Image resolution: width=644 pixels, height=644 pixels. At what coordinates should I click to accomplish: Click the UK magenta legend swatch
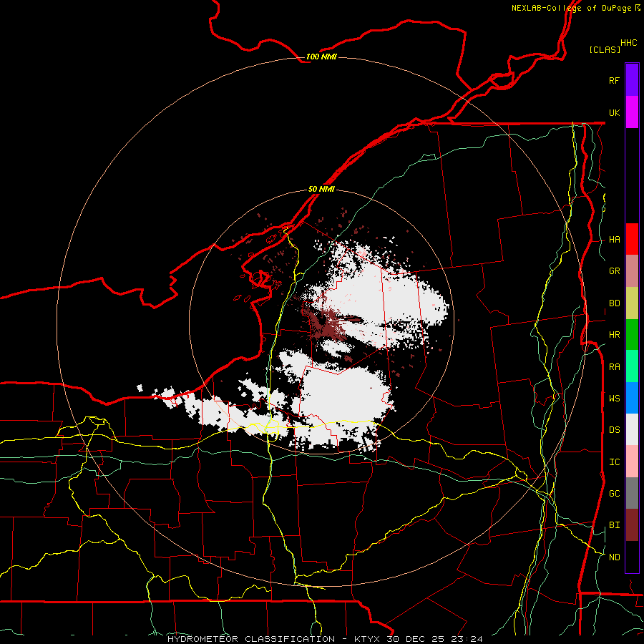click(x=632, y=112)
